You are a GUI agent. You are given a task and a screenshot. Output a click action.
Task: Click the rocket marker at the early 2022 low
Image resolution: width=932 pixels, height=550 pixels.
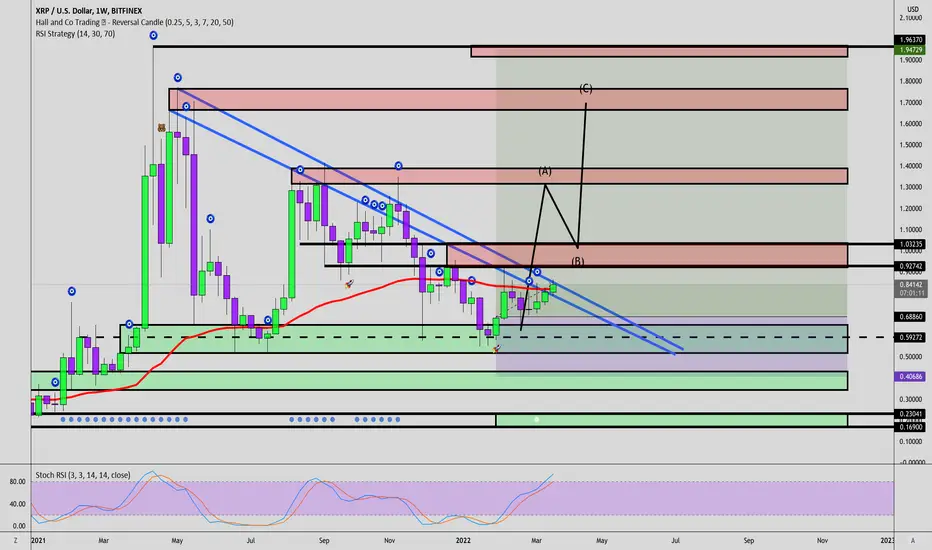click(x=496, y=348)
